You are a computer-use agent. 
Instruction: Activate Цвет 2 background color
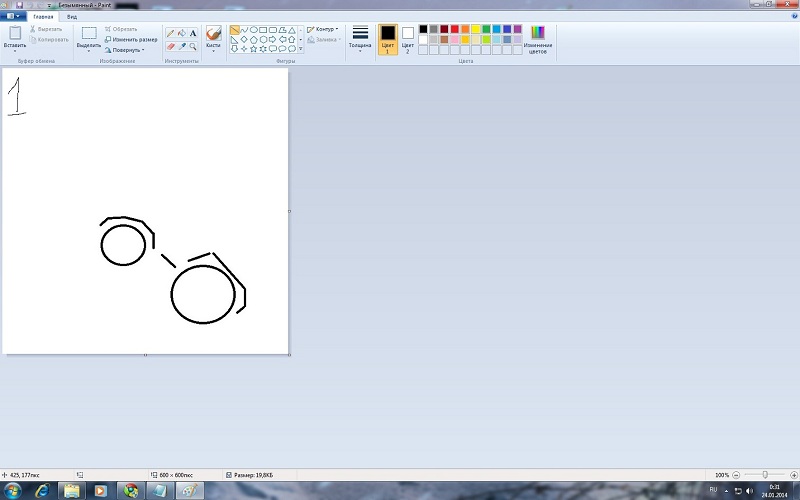coord(407,38)
